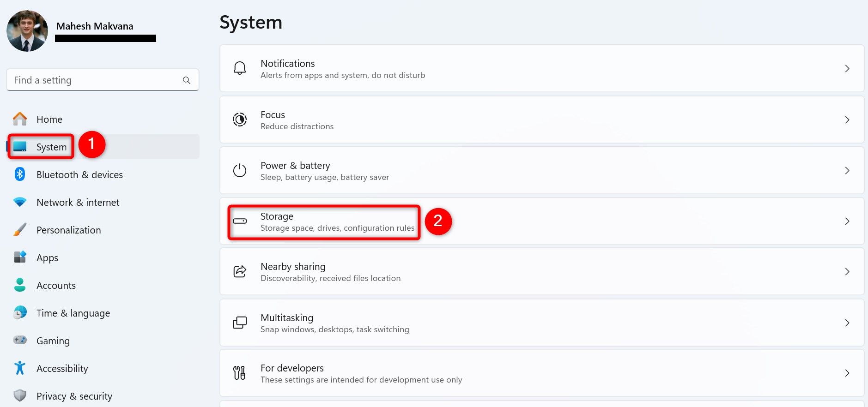The image size is (868, 407).
Task: Click the Power & battery power icon
Action: (240, 170)
